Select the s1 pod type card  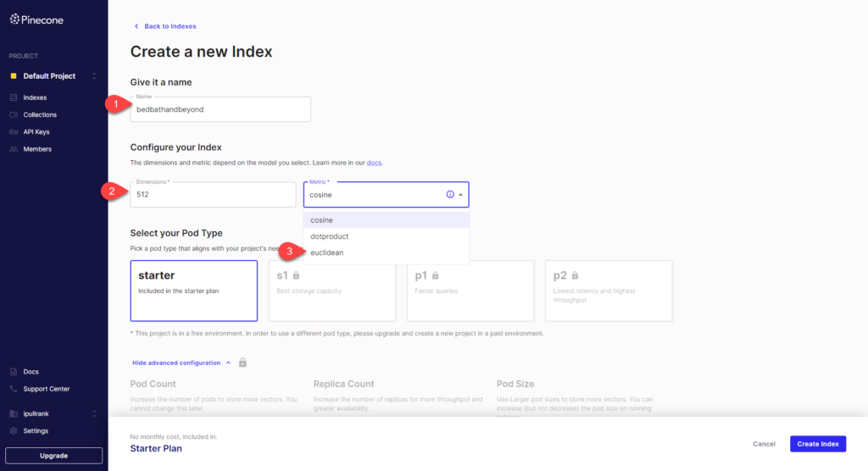tap(332, 291)
